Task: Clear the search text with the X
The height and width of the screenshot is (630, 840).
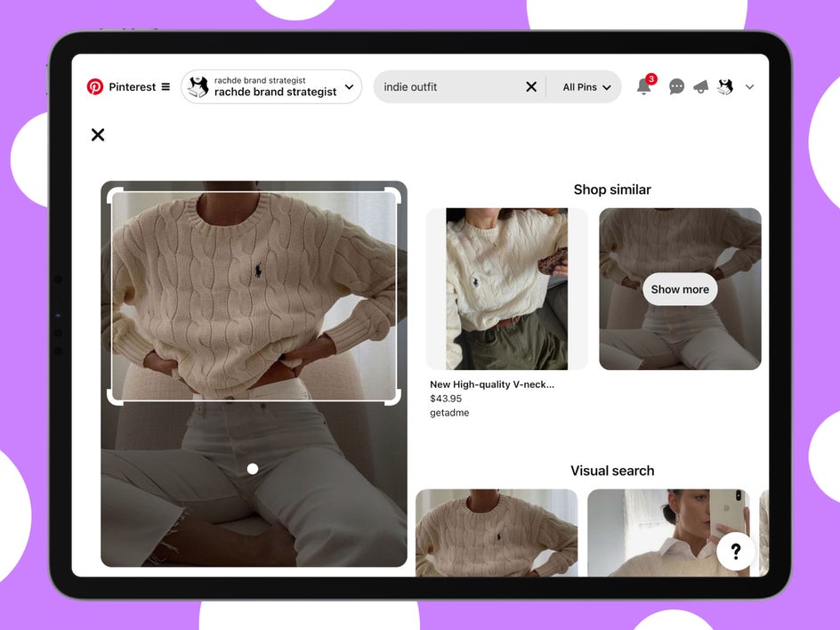Action: coord(531,87)
